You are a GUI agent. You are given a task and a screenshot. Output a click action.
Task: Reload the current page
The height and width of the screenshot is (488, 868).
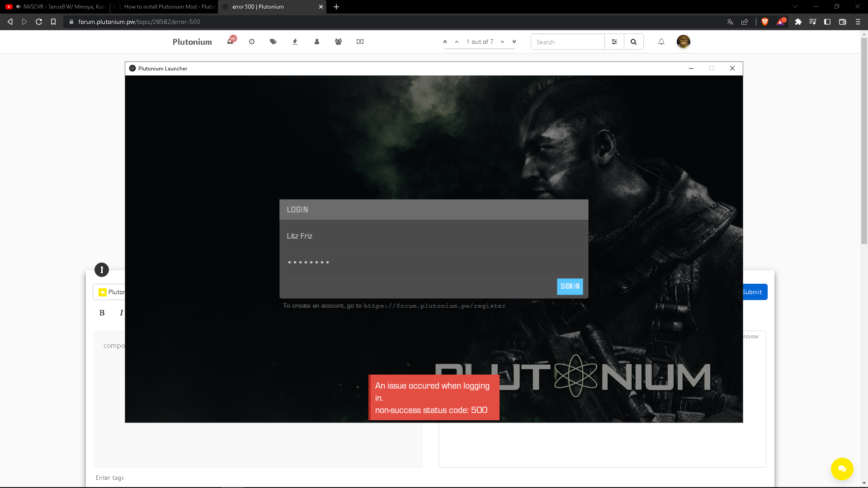[39, 22]
